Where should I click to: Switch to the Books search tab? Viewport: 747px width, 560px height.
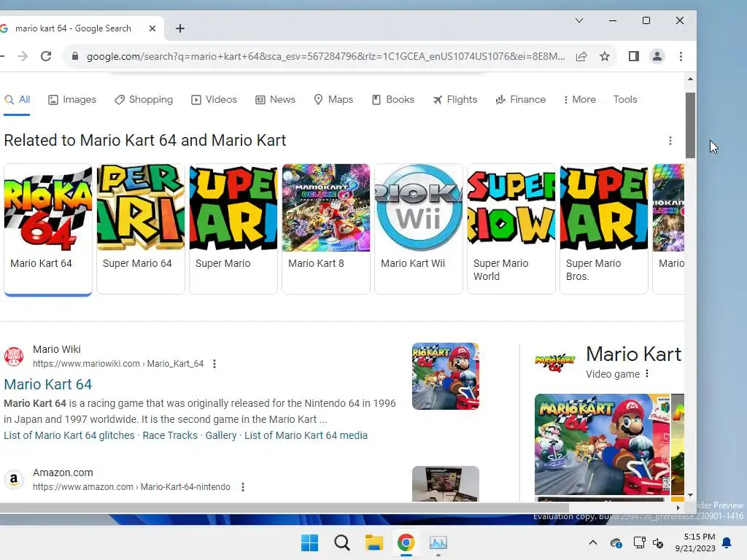point(393,99)
